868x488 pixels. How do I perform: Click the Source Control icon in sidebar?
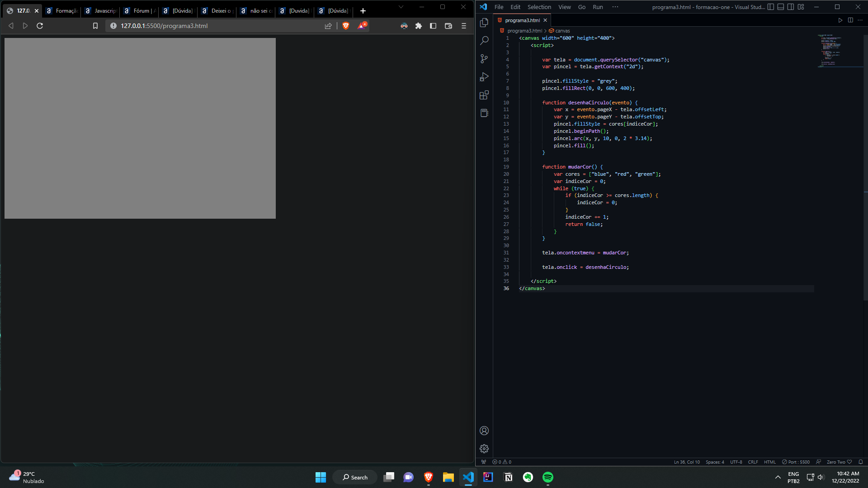pos(483,58)
